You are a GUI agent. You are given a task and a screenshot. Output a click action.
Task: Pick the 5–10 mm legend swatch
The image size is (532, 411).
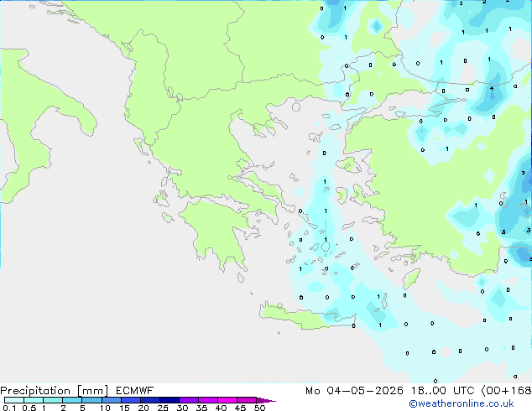91,400
